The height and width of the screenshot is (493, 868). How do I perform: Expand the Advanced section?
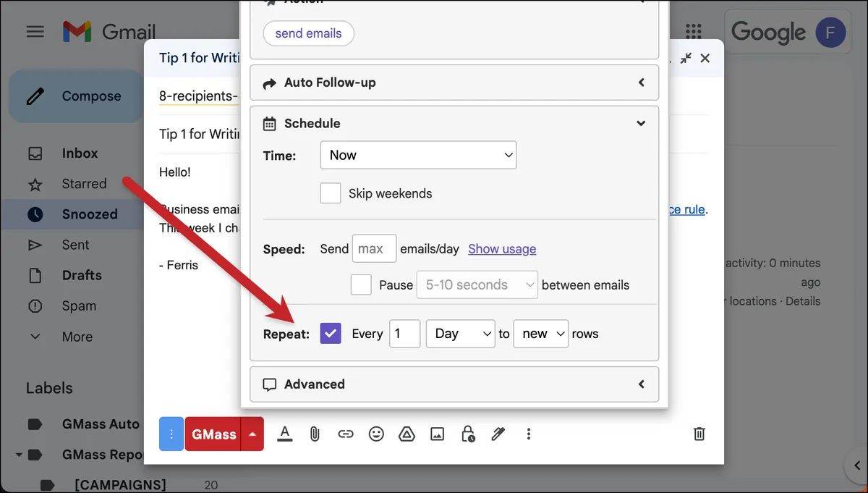tap(454, 384)
